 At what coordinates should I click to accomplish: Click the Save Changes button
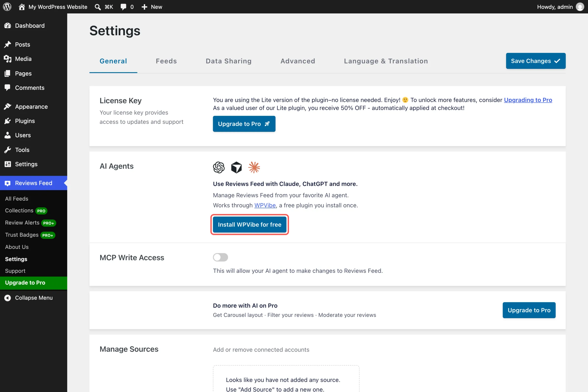click(536, 61)
